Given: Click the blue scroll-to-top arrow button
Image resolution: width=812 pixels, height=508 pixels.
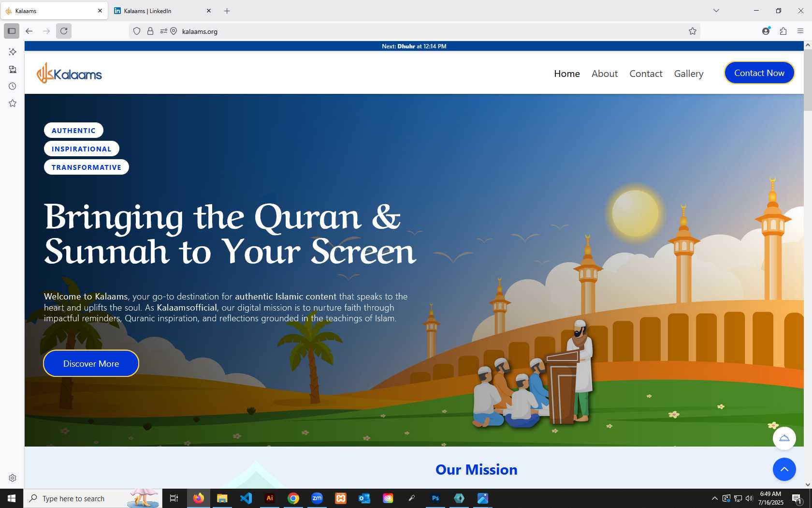Looking at the screenshot, I should (x=784, y=469).
